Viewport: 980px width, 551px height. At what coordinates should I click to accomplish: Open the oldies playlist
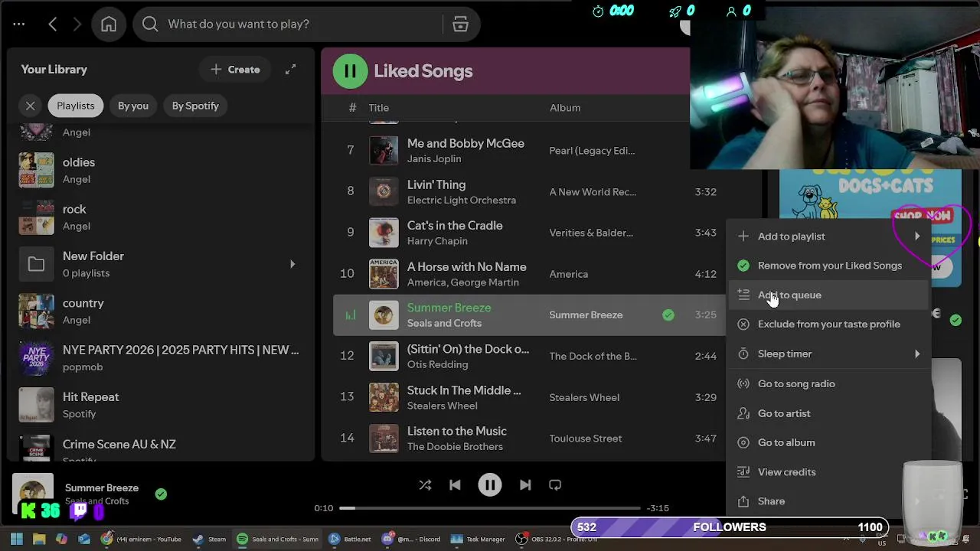(x=161, y=170)
